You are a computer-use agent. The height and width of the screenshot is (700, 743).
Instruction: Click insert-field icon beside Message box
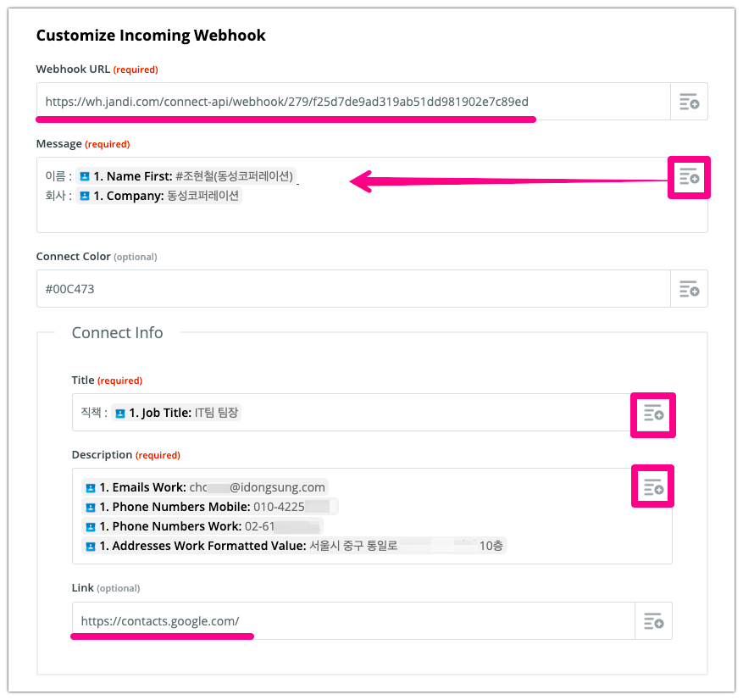pos(689,176)
